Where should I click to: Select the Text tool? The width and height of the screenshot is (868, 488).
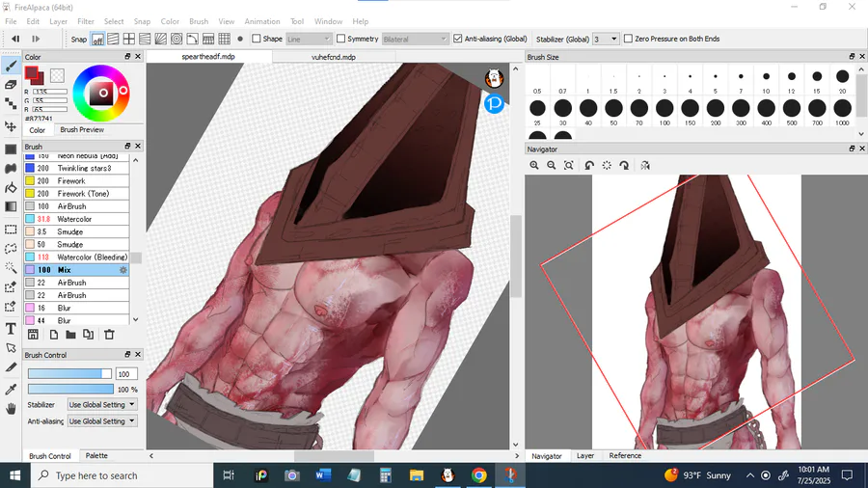tap(11, 329)
